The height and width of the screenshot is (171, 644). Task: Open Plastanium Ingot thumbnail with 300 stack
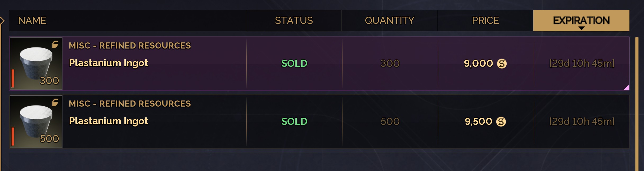point(36,64)
